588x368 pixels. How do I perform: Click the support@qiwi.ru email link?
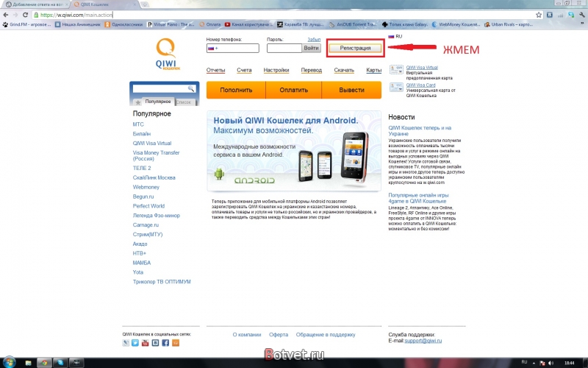[423, 341]
